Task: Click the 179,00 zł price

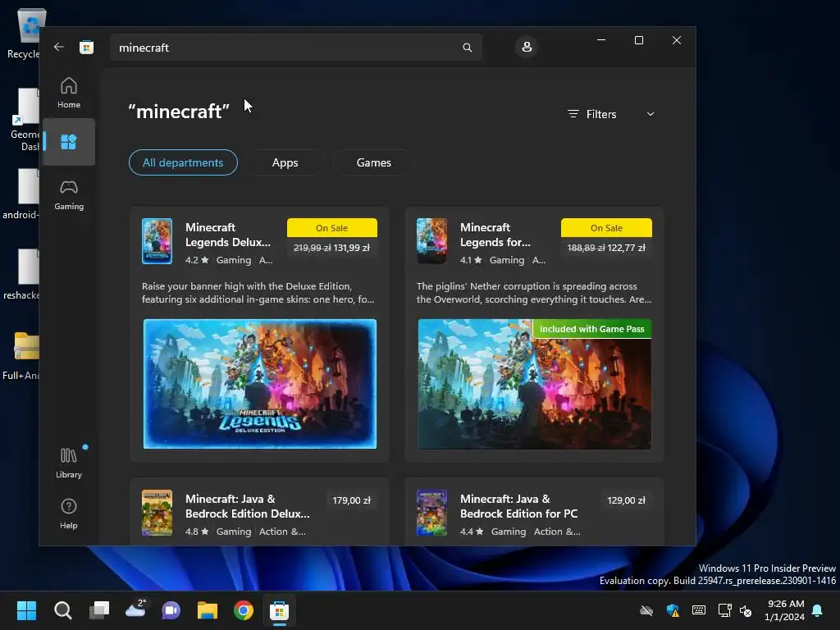Action: pyautogui.click(x=351, y=500)
